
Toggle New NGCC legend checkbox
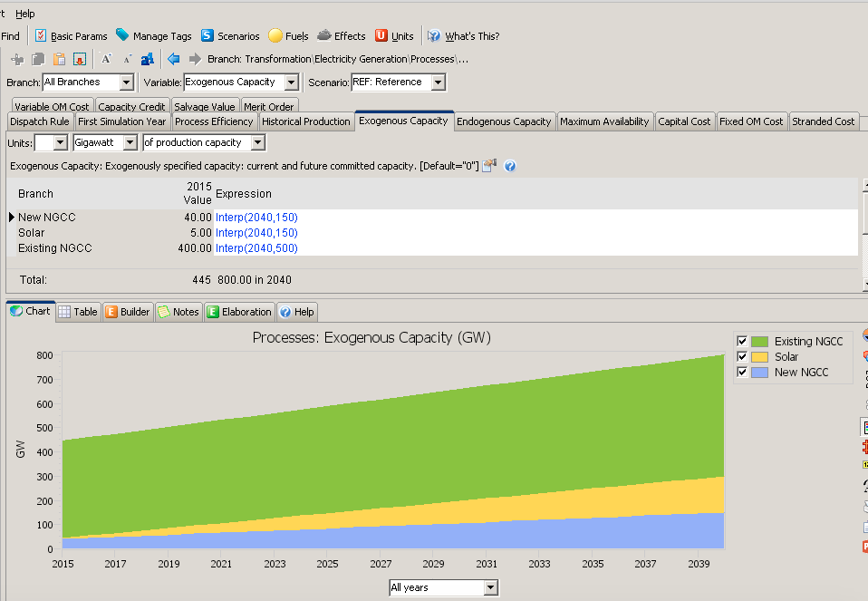pos(742,373)
